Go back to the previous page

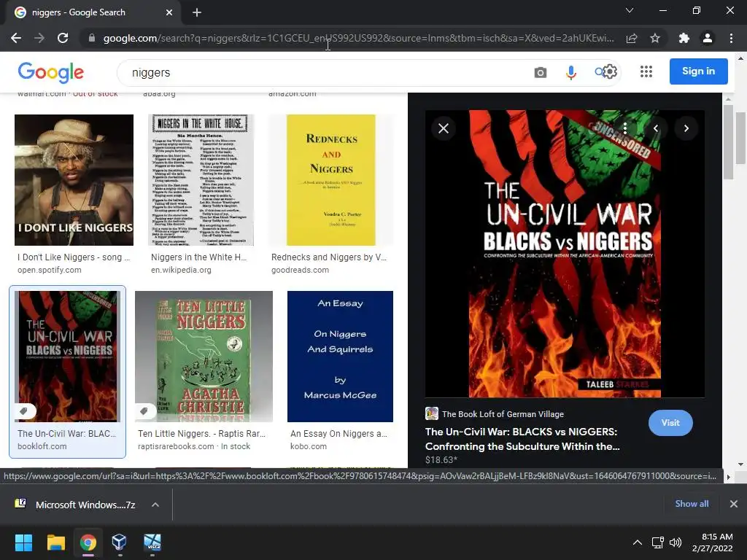16,38
